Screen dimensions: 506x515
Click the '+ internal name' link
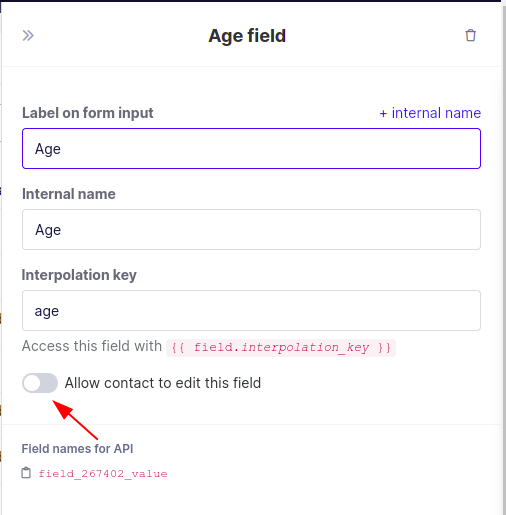tap(430, 113)
